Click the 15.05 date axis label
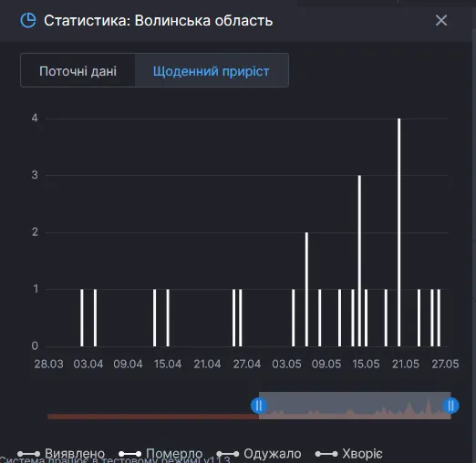 pyautogui.click(x=366, y=364)
